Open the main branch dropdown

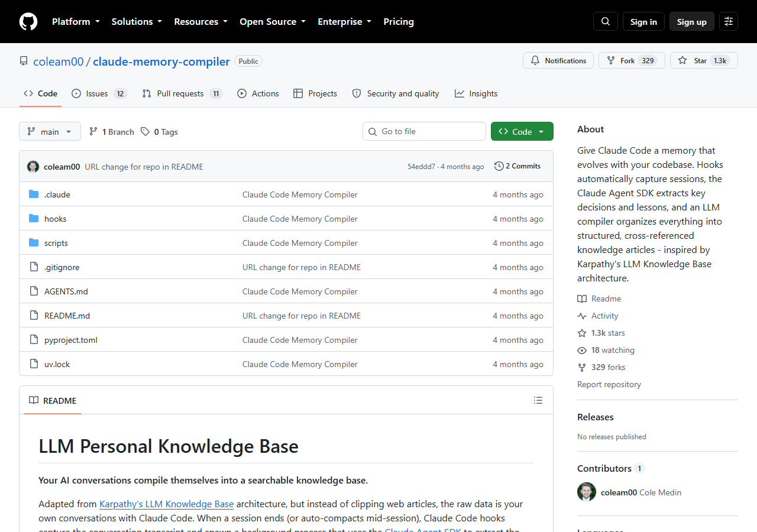point(50,131)
